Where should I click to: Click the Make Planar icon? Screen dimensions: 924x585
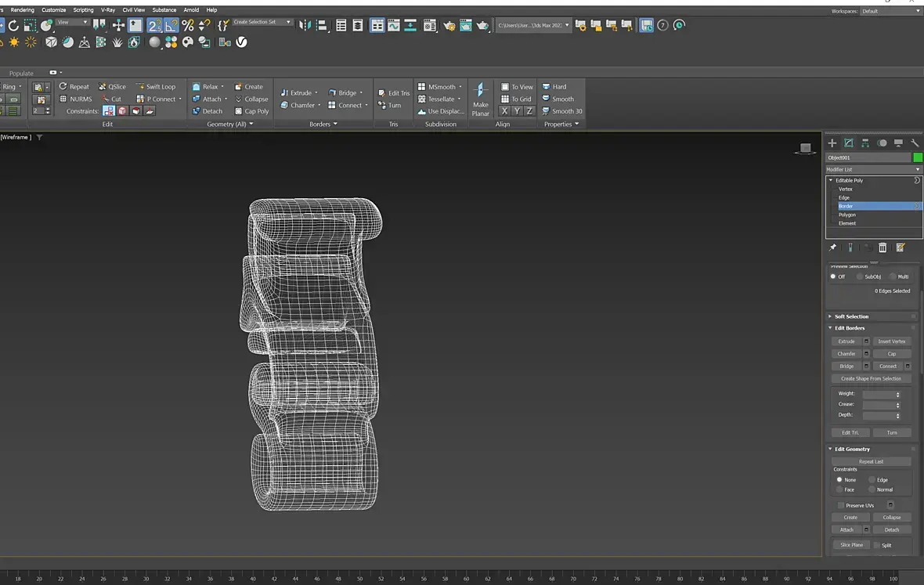click(481, 92)
